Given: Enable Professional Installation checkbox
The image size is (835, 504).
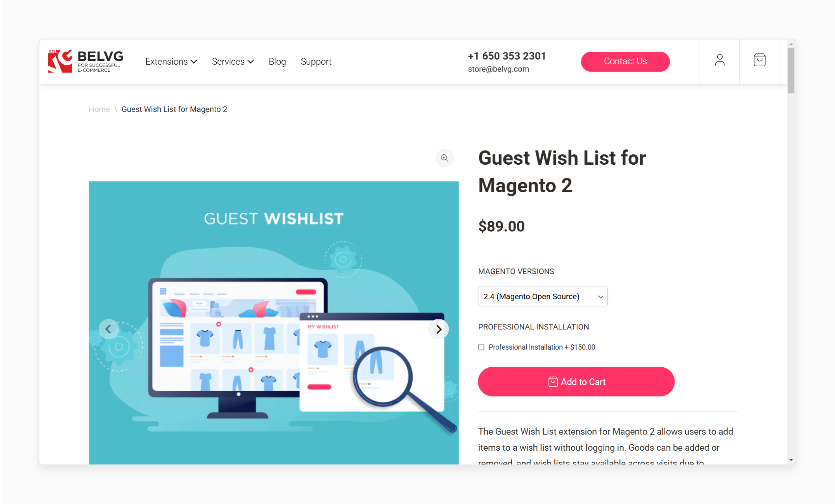Looking at the screenshot, I should pos(481,347).
